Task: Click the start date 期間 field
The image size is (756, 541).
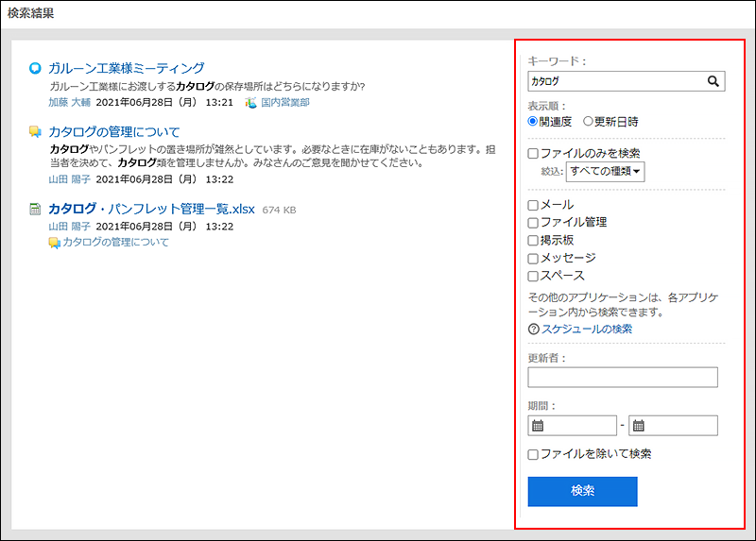Action: 573,426
